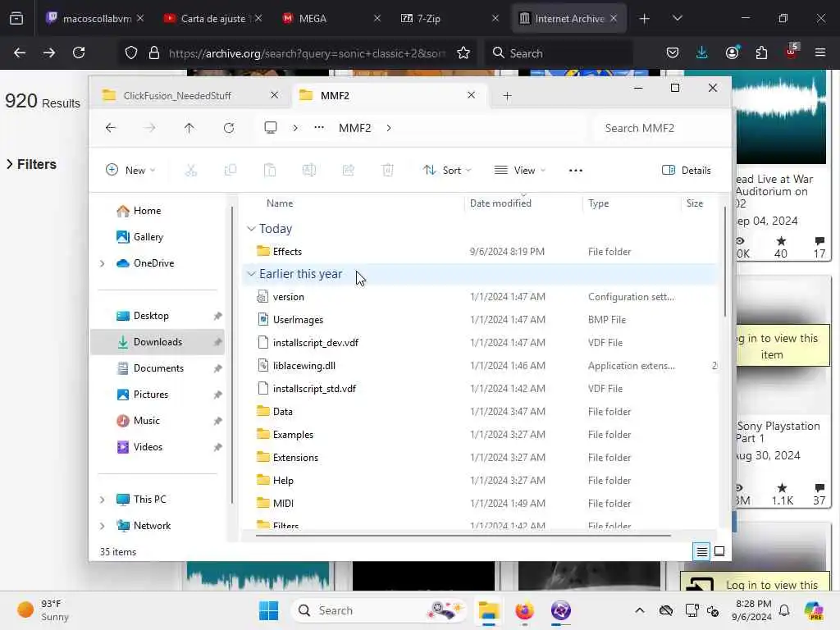List all Firefox tabs dropdown
Image resolution: width=840 pixels, height=630 pixels.
(x=677, y=18)
